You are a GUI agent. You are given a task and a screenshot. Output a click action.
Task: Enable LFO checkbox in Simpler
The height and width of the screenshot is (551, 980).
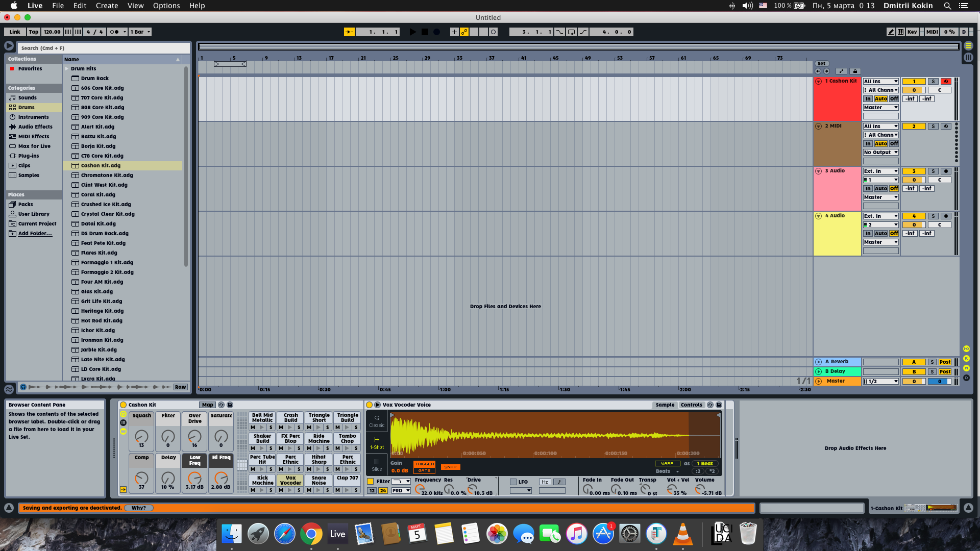(513, 482)
